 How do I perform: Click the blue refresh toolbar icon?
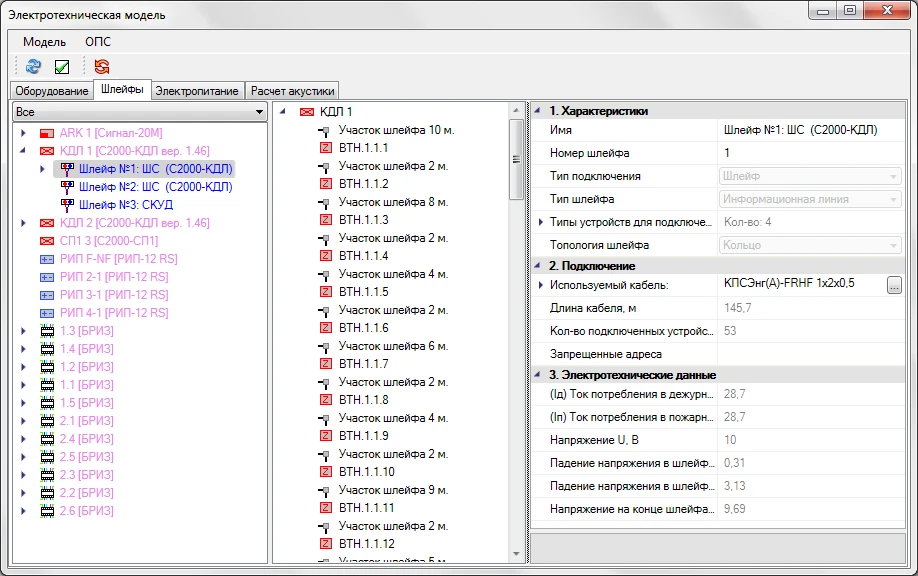pos(33,66)
